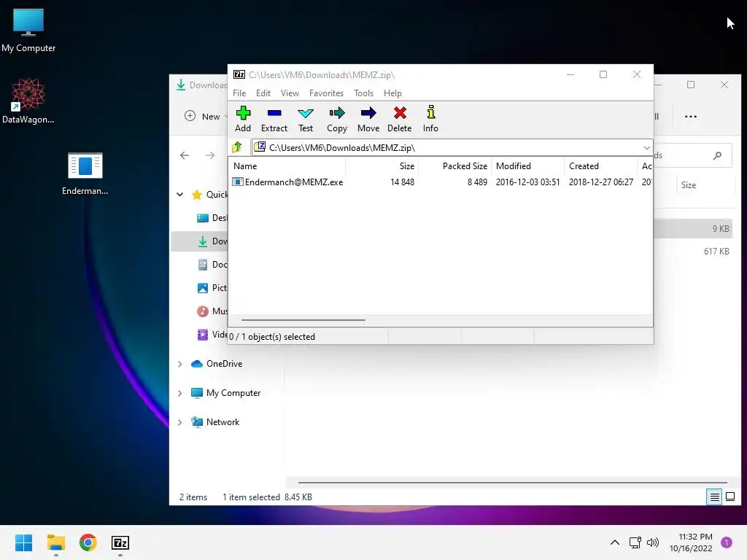Expand the OneDrive tree node
747x560 pixels.
180,364
